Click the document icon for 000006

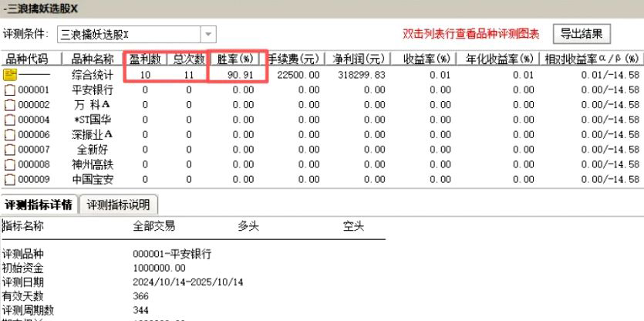10,135
